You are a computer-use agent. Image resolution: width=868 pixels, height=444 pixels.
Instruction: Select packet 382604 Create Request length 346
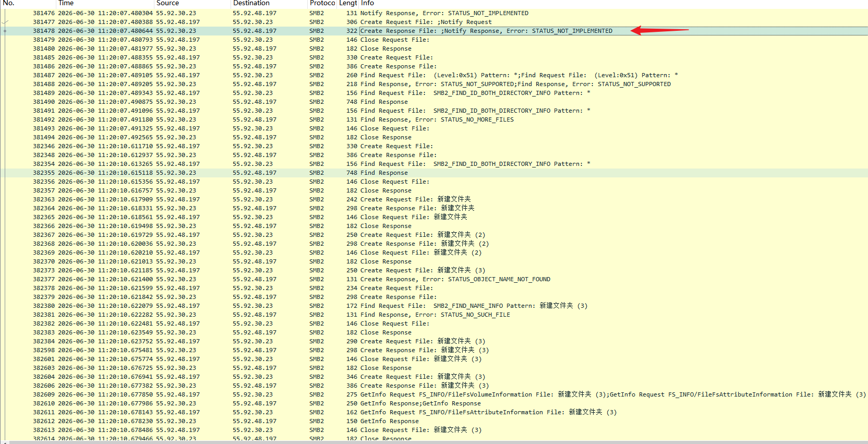click(x=434, y=377)
